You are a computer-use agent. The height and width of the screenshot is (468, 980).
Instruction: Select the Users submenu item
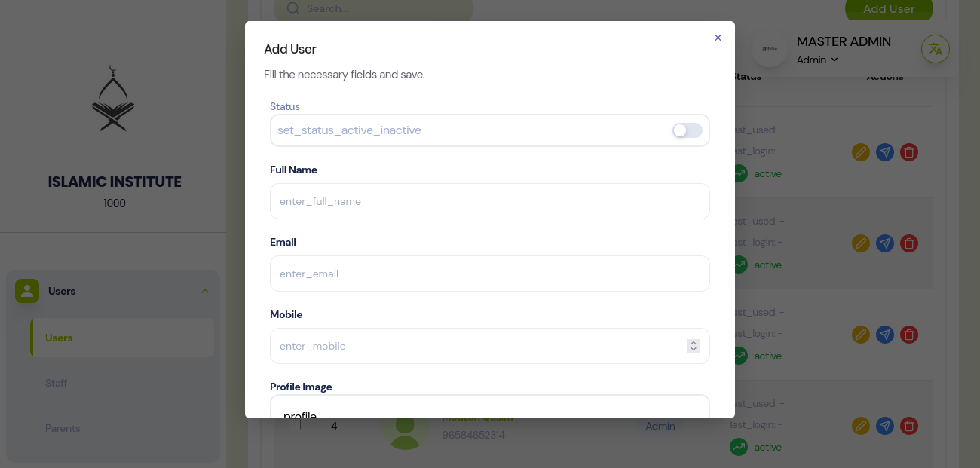coord(59,338)
